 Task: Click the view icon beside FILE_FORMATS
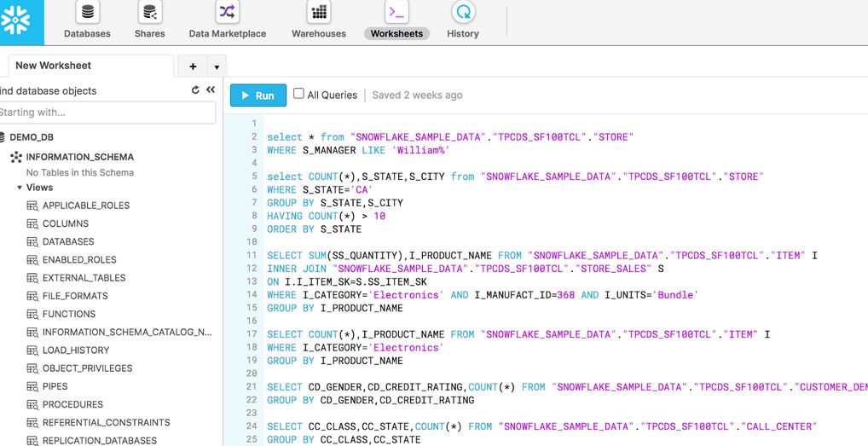pyautogui.click(x=32, y=296)
